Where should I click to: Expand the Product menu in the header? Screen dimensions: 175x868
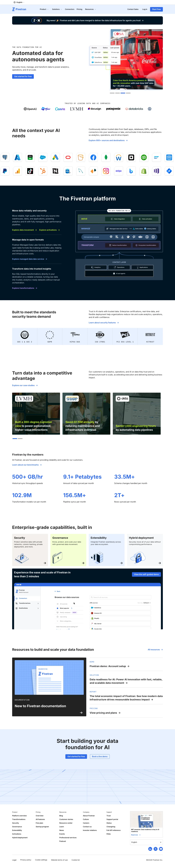(44, 9)
